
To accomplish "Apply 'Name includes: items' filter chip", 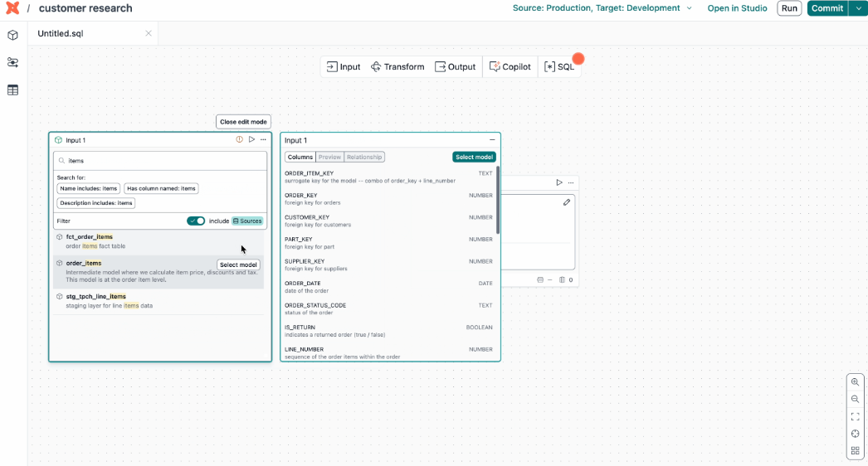I will pos(89,189).
